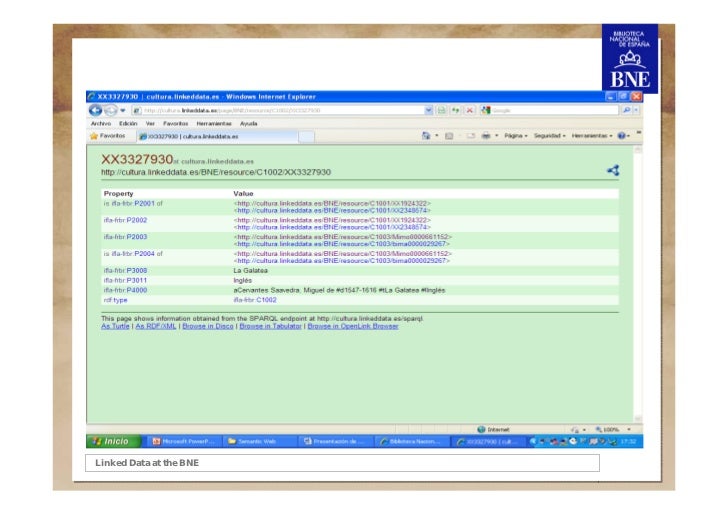Follow the Browse in Tabulator link
Screen dimensions: 728x515
tap(271, 326)
